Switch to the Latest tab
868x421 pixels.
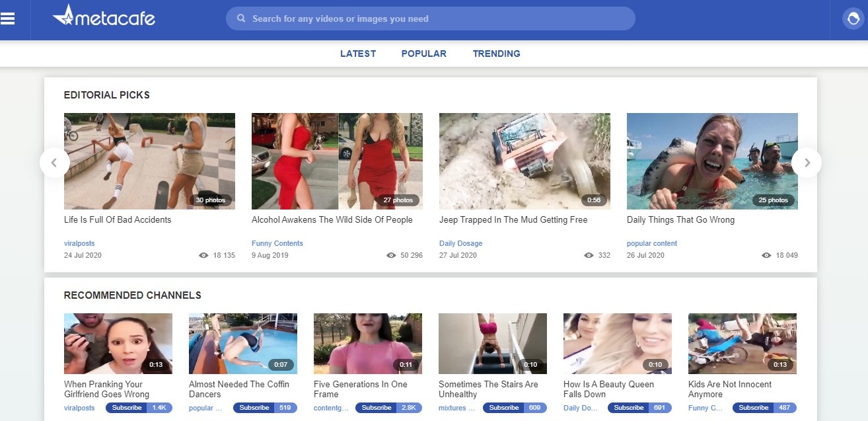coord(358,54)
